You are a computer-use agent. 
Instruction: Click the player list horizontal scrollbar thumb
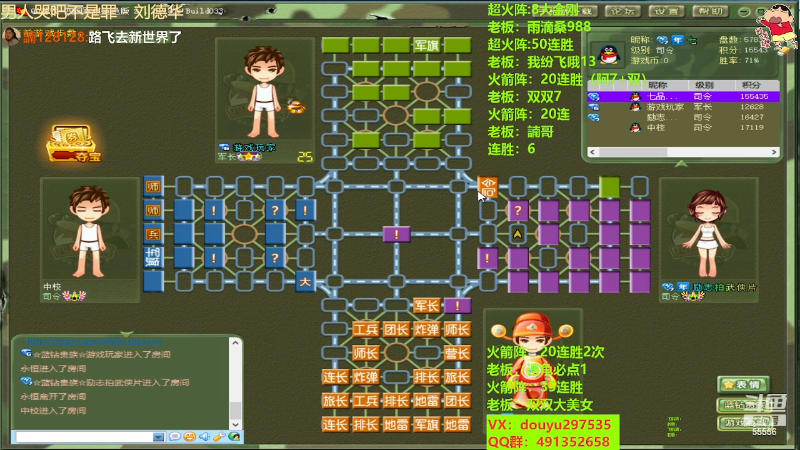(633, 152)
